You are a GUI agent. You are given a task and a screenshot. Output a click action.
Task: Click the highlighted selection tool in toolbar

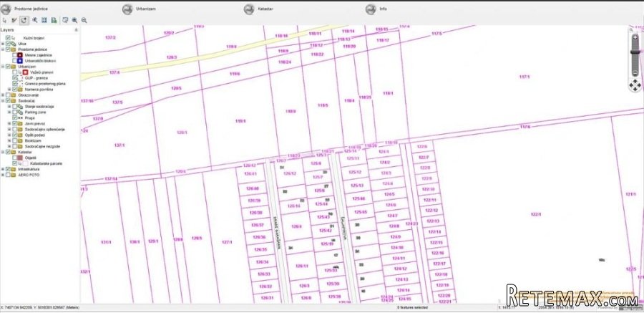[24, 20]
